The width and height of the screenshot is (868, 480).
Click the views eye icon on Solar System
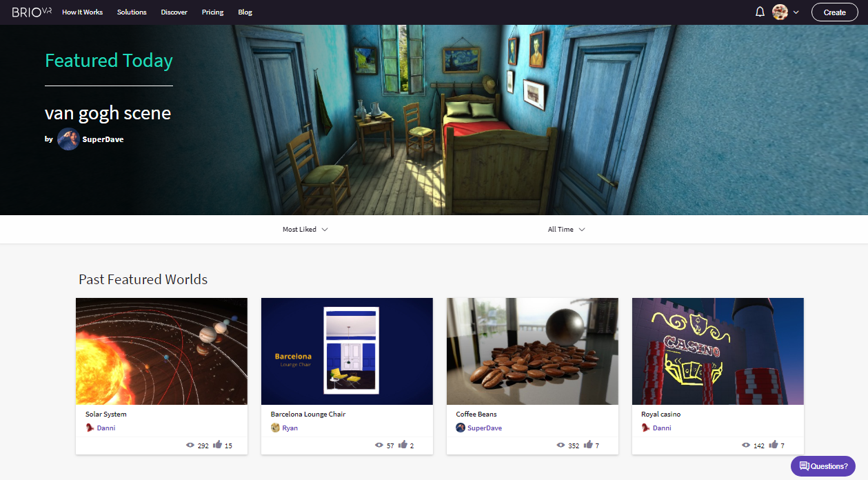[x=190, y=446]
